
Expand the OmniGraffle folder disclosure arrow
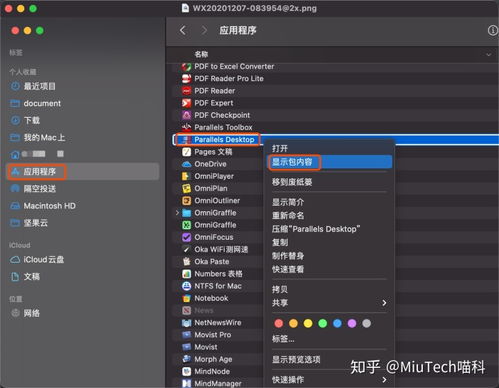click(177, 213)
